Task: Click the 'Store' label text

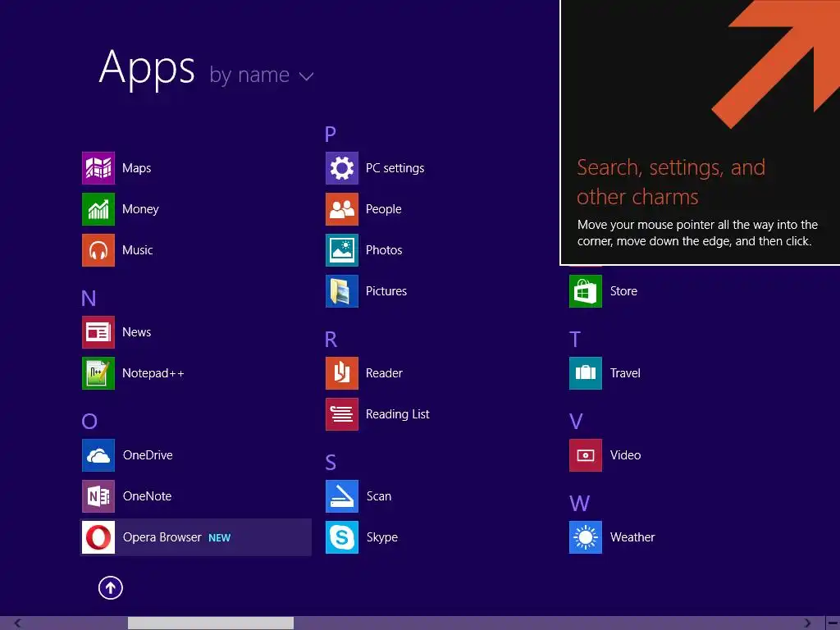Action: point(623,291)
